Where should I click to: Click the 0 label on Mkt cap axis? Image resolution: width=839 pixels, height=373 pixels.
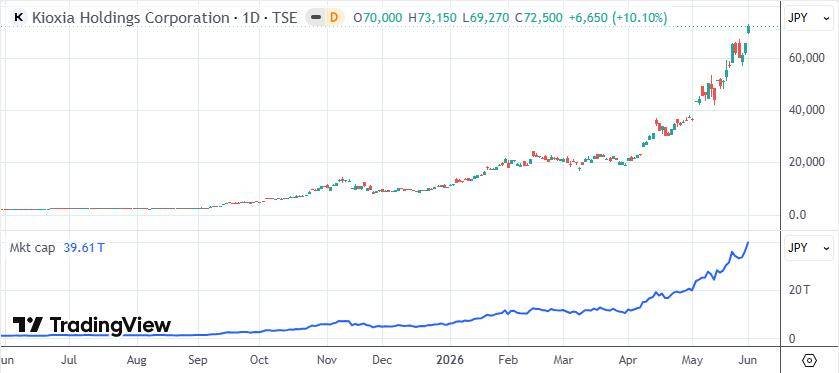pos(791,339)
